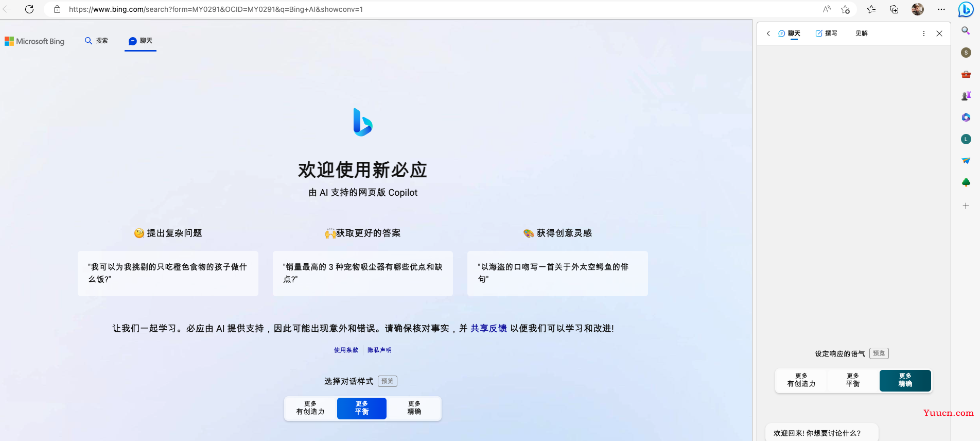Click the browser back arrow

click(x=7, y=9)
